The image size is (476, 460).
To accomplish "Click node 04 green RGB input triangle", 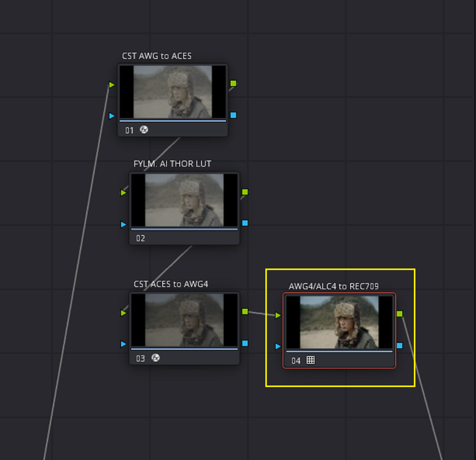I will 278,315.
